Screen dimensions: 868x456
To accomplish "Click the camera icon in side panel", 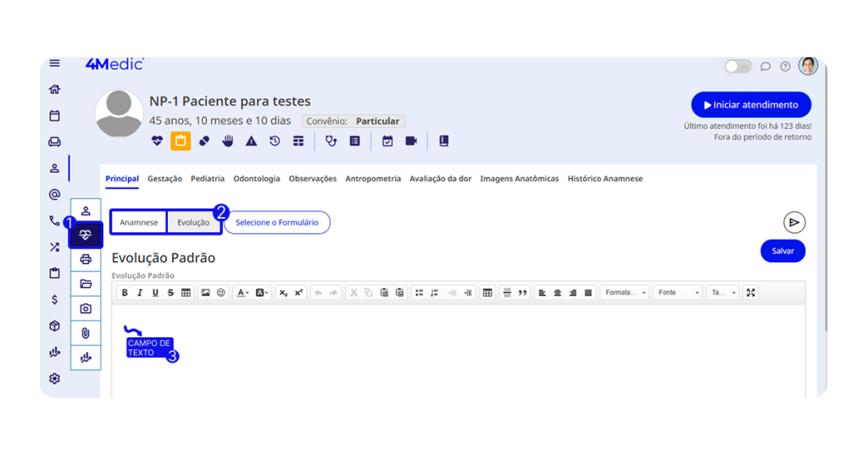I will 86,309.
